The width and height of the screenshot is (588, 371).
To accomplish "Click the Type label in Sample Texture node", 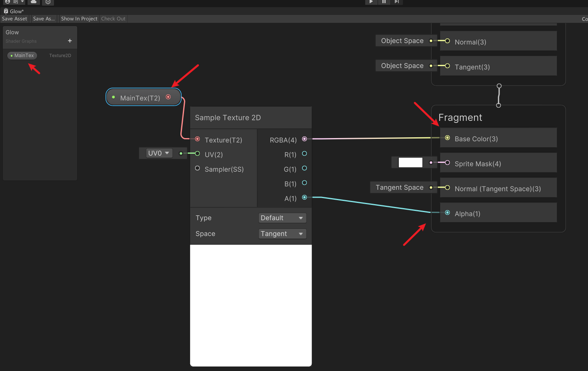I will click(x=203, y=218).
